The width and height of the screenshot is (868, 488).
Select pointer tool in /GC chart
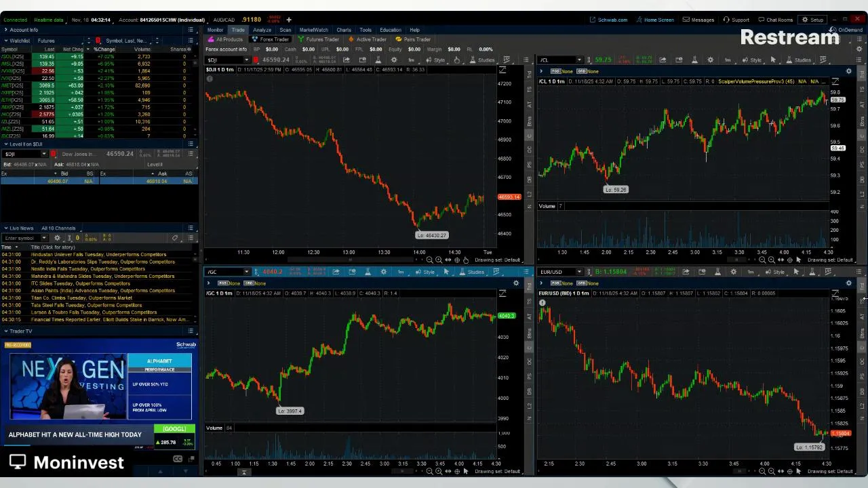point(446,272)
